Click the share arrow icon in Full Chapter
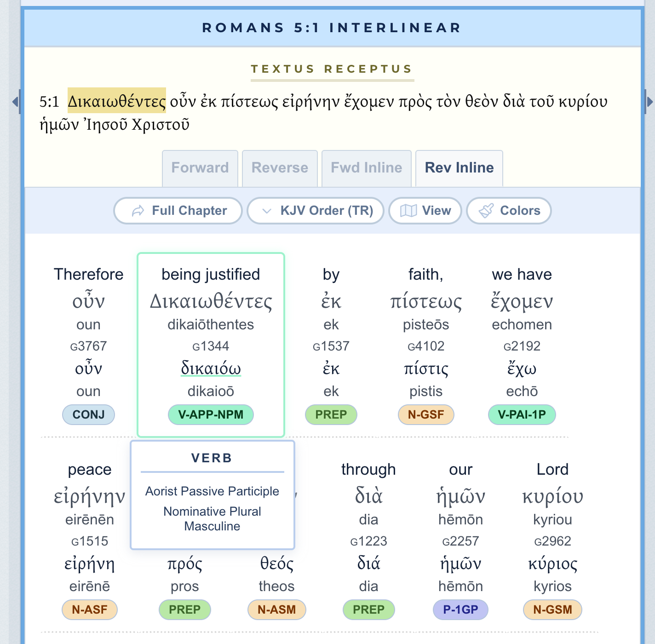This screenshot has width=655, height=644. point(138,211)
